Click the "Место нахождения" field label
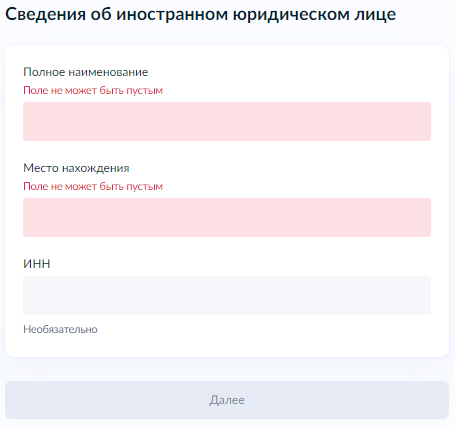This screenshot has height=430, width=455. pyautogui.click(x=76, y=168)
